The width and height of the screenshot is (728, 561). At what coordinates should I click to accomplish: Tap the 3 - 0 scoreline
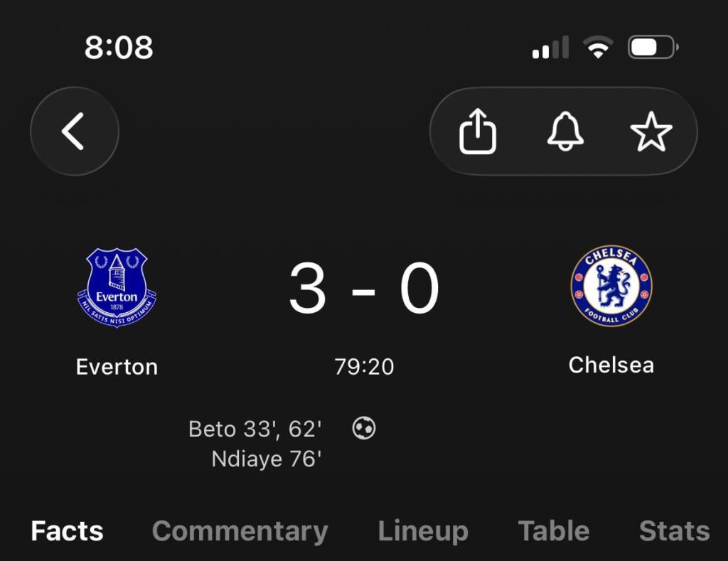tap(365, 286)
